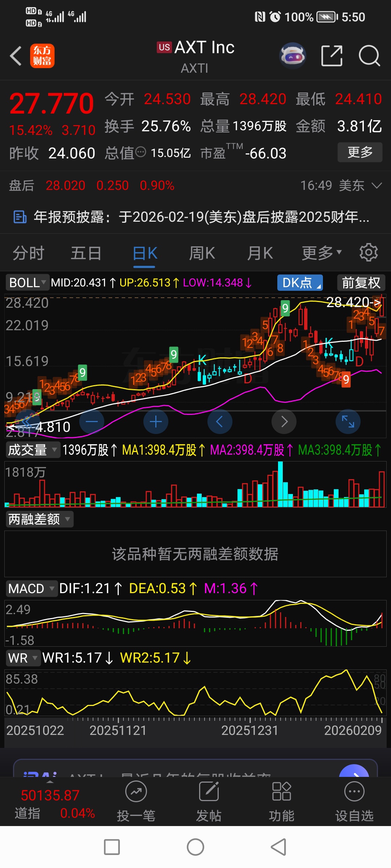
Task: Select the 日K tab
Action: pyautogui.click(x=145, y=253)
